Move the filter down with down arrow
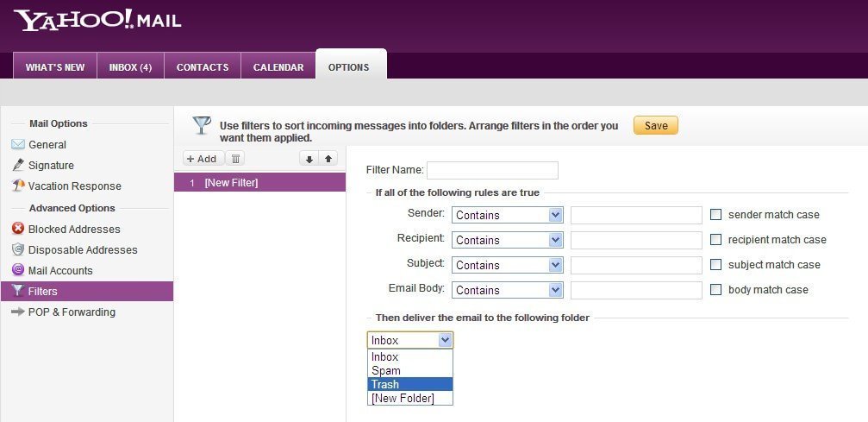The width and height of the screenshot is (868, 422). 309,159
